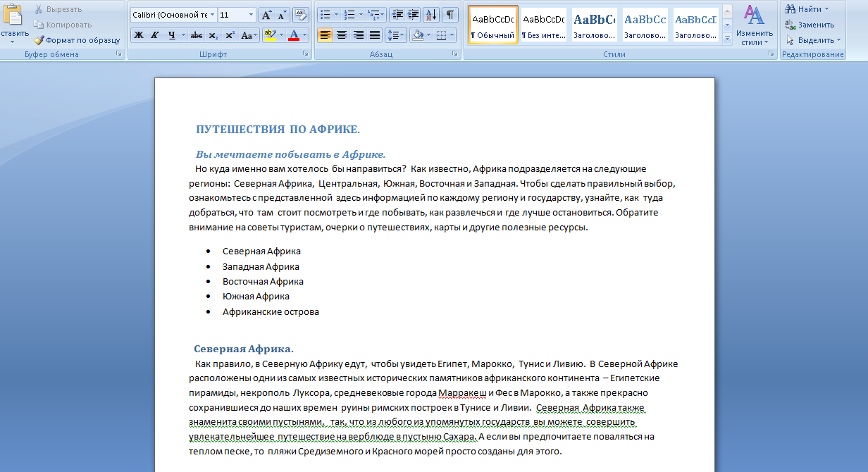This screenshot has width=868, height=472.
Task: Apply bold formatting with the Ж icon
Action: (x=139, y=35)
